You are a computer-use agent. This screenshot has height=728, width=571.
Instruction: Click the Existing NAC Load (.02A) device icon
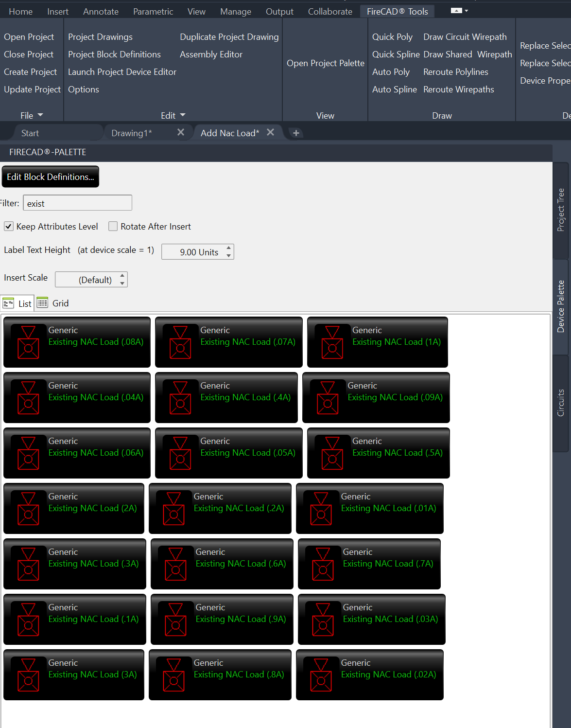[x=321, y=675]
